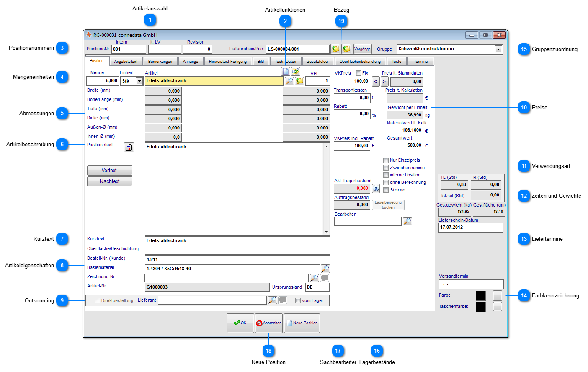Click the edit document icon above the Artikel field
This screenshot has height=372, width=588.
[296, 71]
